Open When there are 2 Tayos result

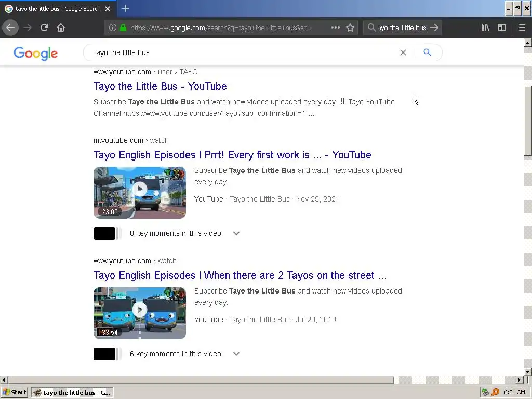(240, 275)
